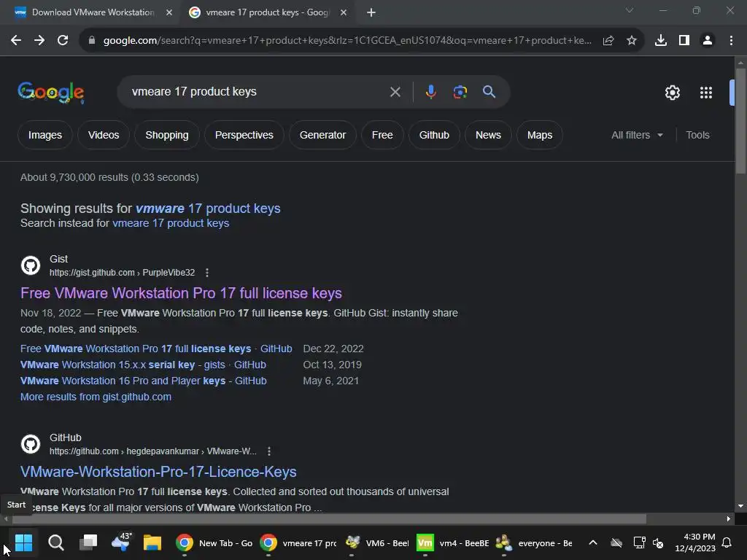This screenshot has height=560, width=747.
Task: Reload the page with the refresh icon
Action: [x=63, y=41]
